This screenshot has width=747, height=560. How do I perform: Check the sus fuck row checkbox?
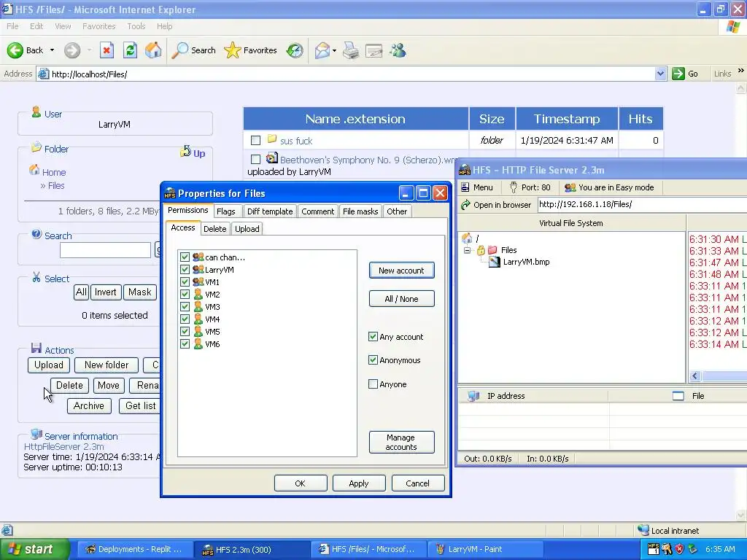pos(256,141)
